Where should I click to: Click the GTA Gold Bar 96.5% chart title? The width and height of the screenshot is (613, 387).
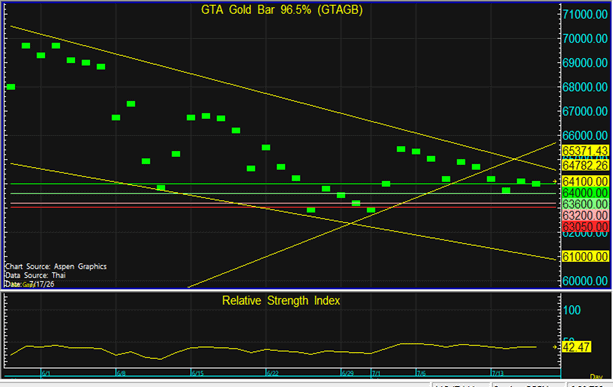click(x=282, y=10)
